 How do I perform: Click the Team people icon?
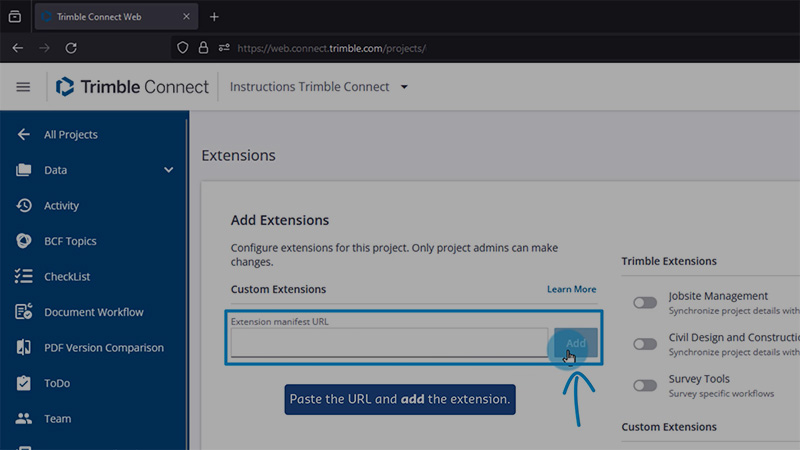tap(23, 418)
